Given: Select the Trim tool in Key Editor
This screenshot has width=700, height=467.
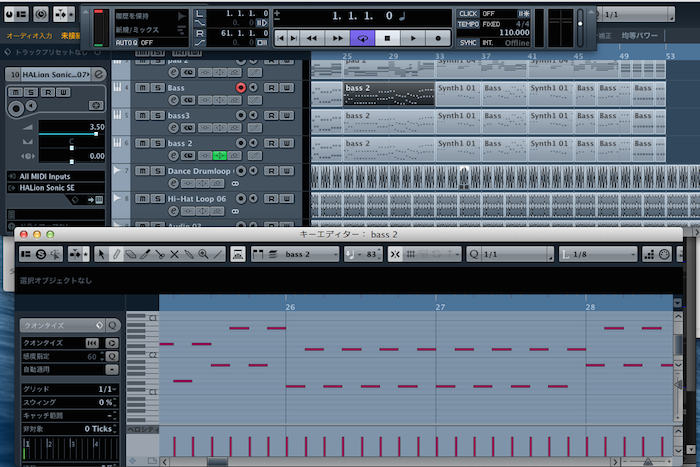Looking at the screenshot, I should (x=145, y=254).
